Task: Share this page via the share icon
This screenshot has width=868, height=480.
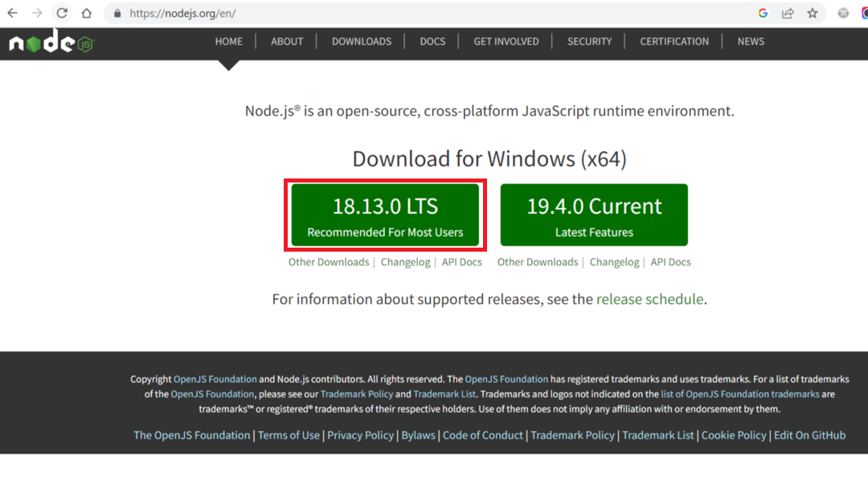Action: [x=788, y=14]
